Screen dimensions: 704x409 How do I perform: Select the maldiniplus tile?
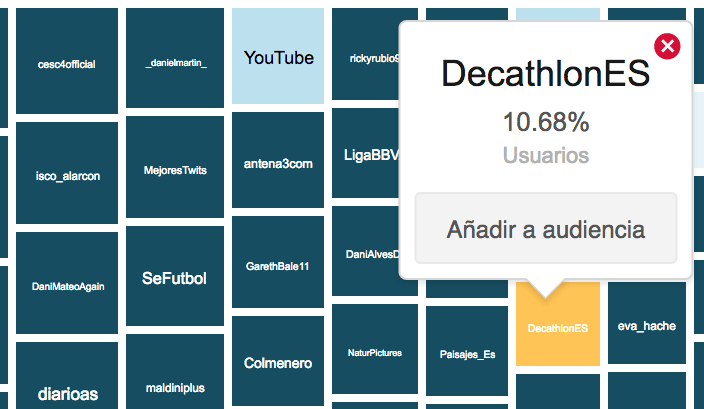point(175,371)
